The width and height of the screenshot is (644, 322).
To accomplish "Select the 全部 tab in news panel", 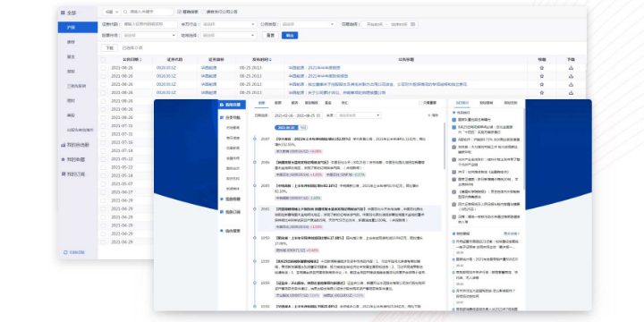I will coord(261,103).
